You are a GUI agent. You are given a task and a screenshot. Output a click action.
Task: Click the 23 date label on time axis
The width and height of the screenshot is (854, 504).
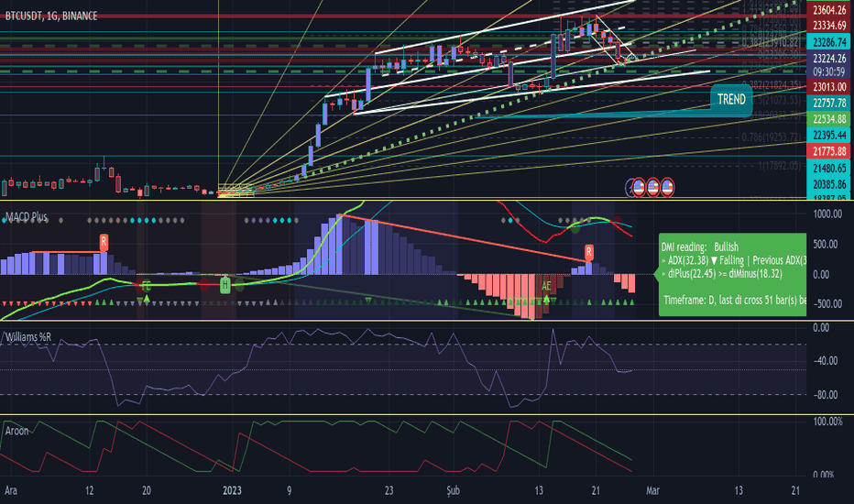point(389,490)
